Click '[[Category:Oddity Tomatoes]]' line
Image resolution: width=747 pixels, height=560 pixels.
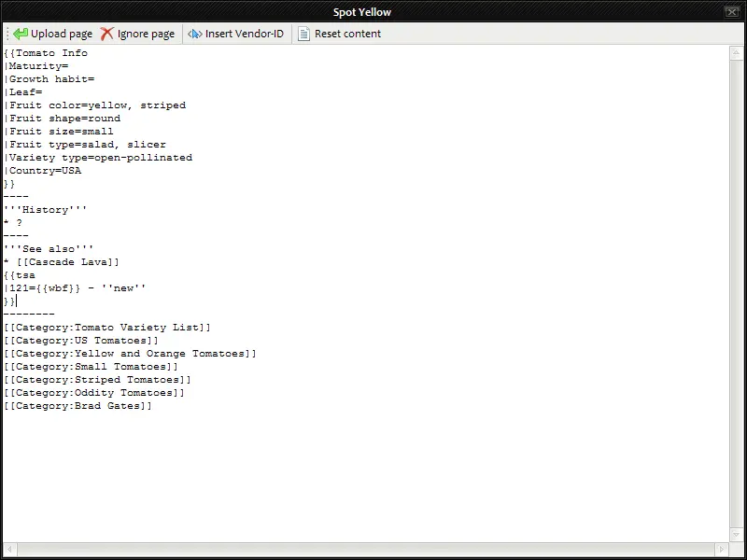coord(94,393)
